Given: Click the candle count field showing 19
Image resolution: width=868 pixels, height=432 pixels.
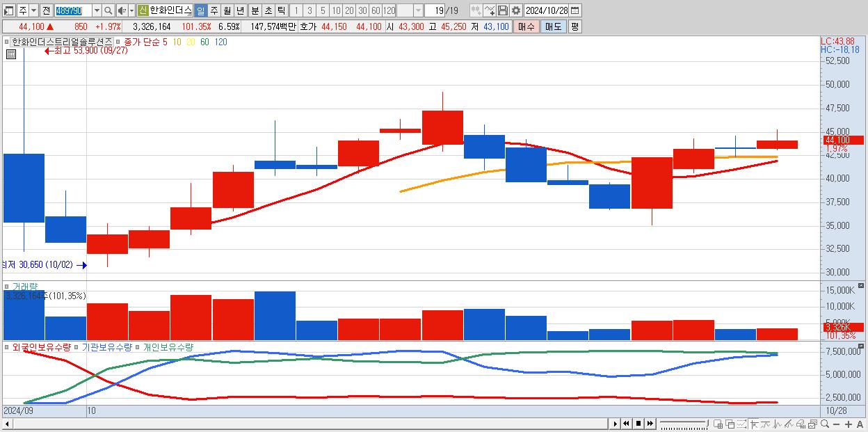Looking at the screenshot, I should [x=435, y=10].
